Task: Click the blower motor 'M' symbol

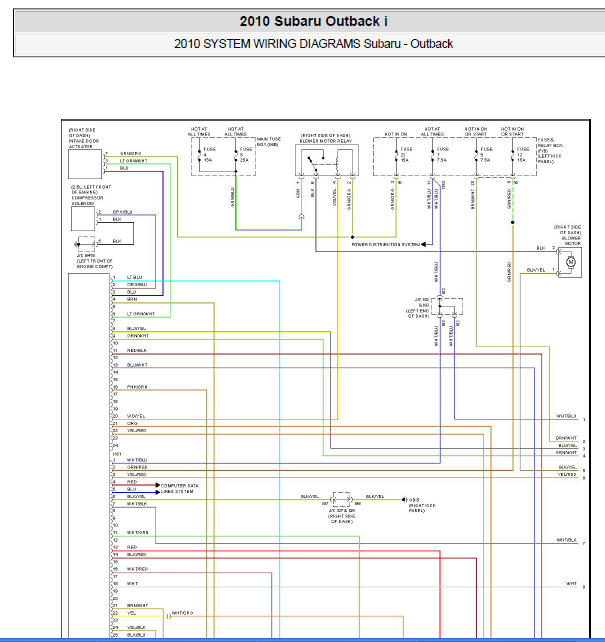Action: click(571, 262)
